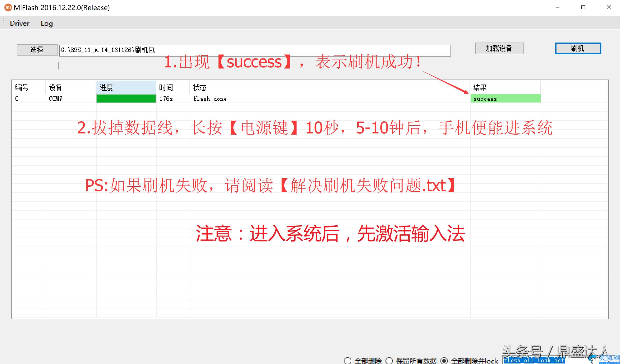Open the Log menu
The image size is (620, 364).
pyautogui.click(x=47, y=23)
